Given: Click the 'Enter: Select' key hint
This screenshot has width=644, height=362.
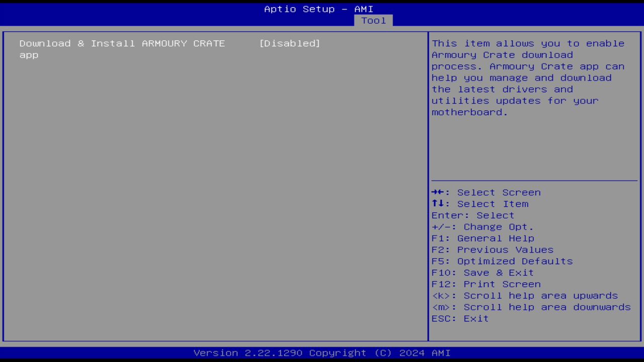Looking at the screenshot, I should [473, 215].
